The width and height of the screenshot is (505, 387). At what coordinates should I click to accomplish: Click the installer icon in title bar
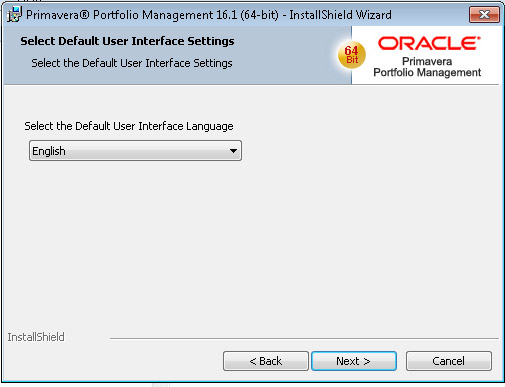point(14,15)
